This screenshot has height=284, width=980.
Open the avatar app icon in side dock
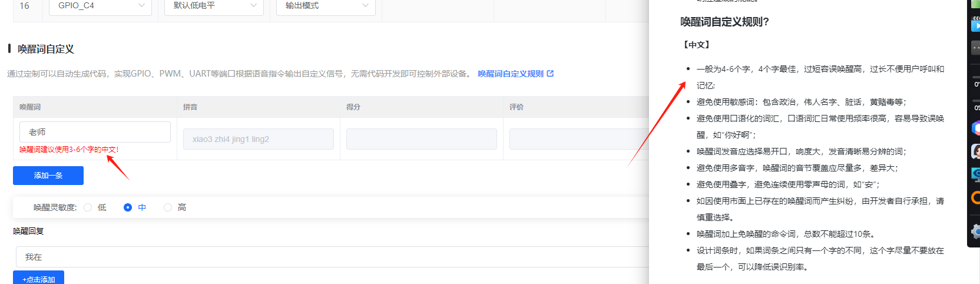975,151
